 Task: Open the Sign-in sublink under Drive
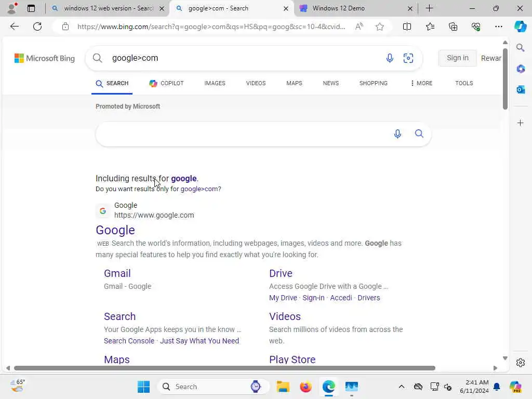point(313,298)
